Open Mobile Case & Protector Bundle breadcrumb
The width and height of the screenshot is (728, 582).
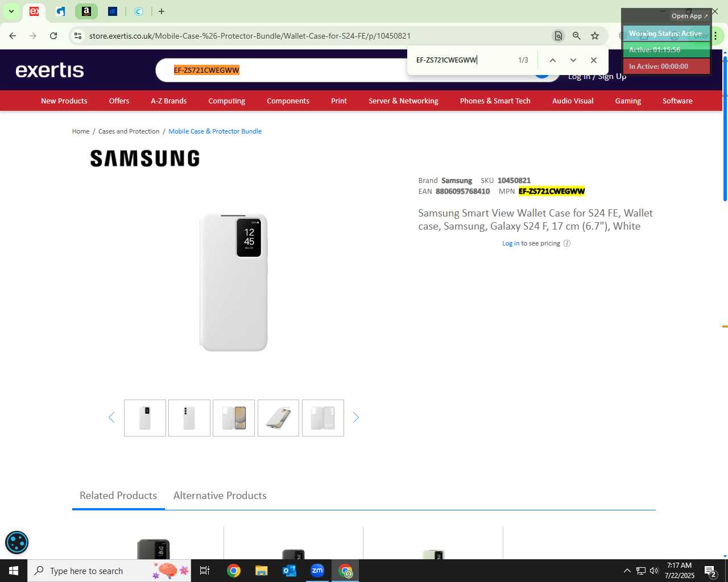[x=215, y=131]
